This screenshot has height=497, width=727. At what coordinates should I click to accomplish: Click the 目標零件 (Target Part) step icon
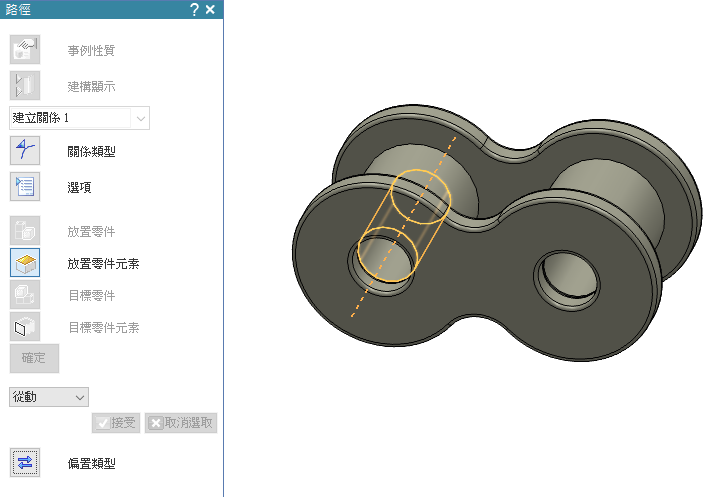[25, 294]
